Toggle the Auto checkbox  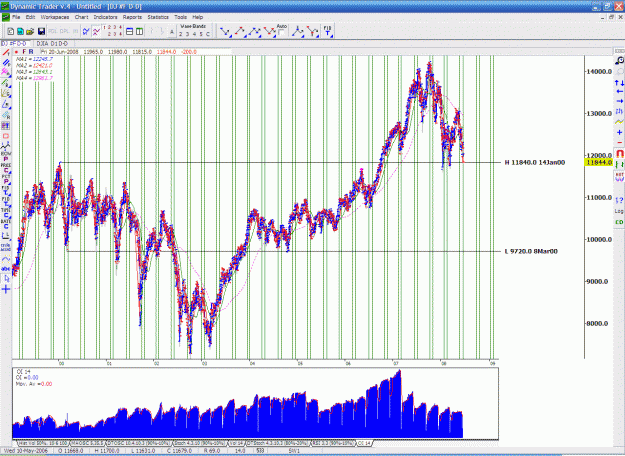pos(282,33)
